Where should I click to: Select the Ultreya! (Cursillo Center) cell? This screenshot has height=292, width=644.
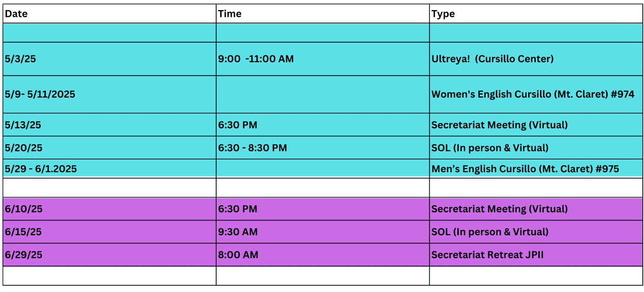point(536,59)
